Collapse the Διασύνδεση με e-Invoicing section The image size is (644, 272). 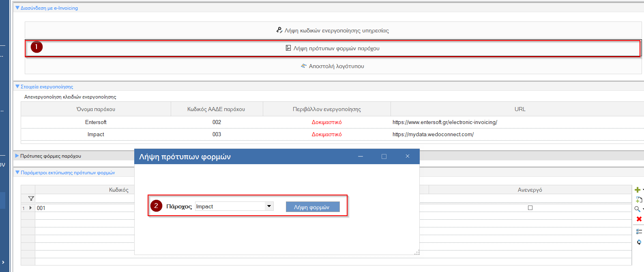[x=17, y=8]
